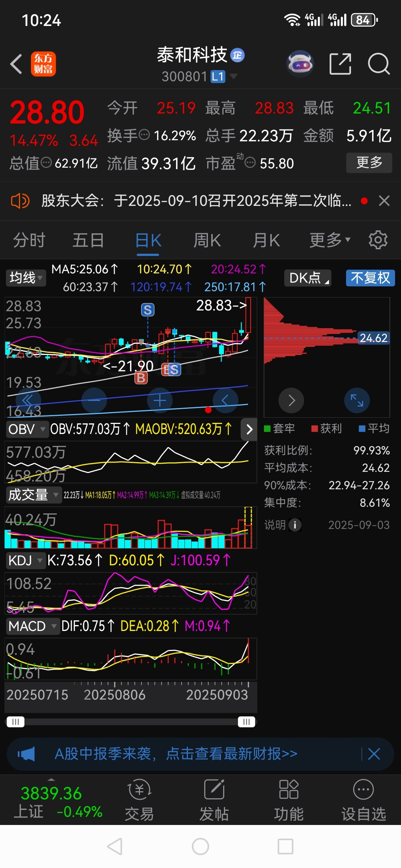This screenshot has height=868, width=401.
Task: Expand the chip distribution panel to fullscreen
Action: point(357,400)
